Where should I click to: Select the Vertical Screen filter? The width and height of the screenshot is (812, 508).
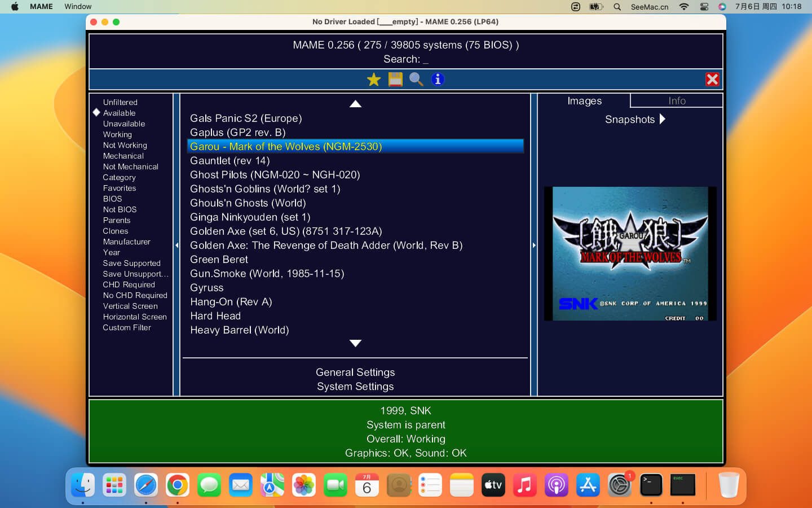click(130, 306)
